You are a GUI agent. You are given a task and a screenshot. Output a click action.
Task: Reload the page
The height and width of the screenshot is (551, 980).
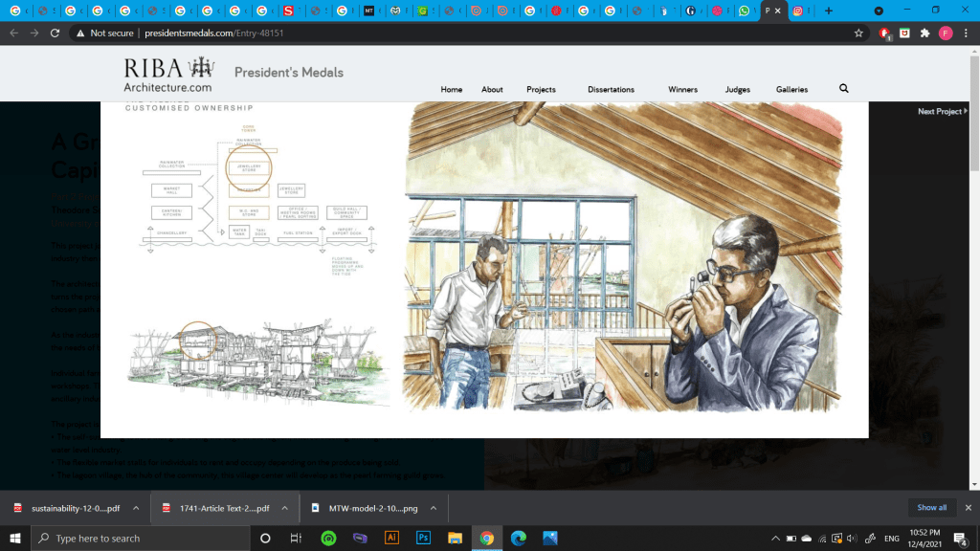[55, 33]
